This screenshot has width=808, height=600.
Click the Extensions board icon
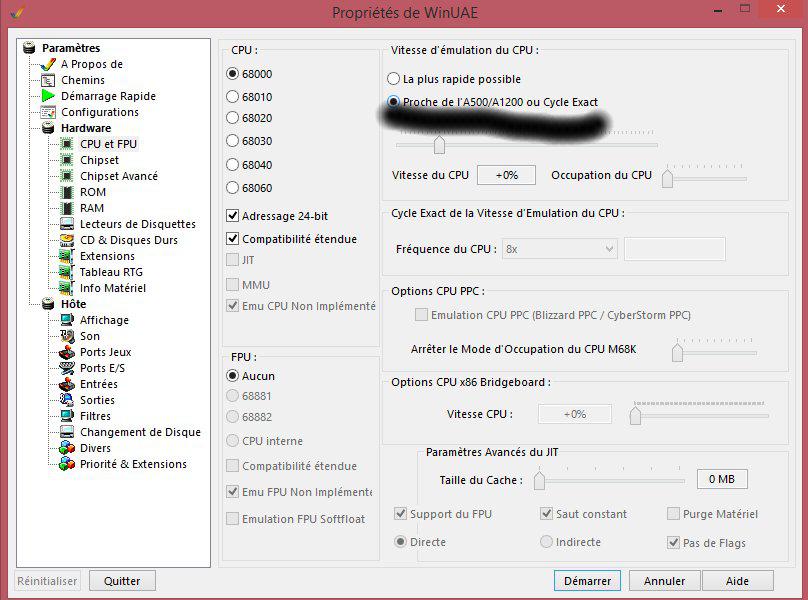pos(67,256)
